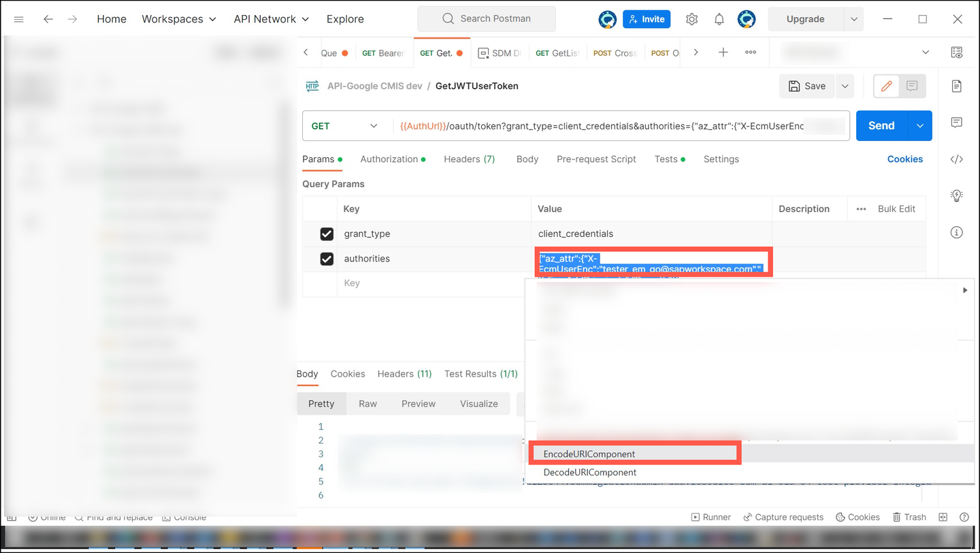980x553 pixels.
Task: Switch to edit mode pencil icon
Action: [x=887, y=86]
